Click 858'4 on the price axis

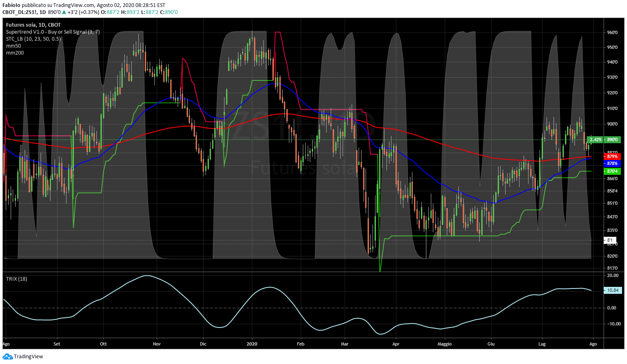[x=612, y=191]
